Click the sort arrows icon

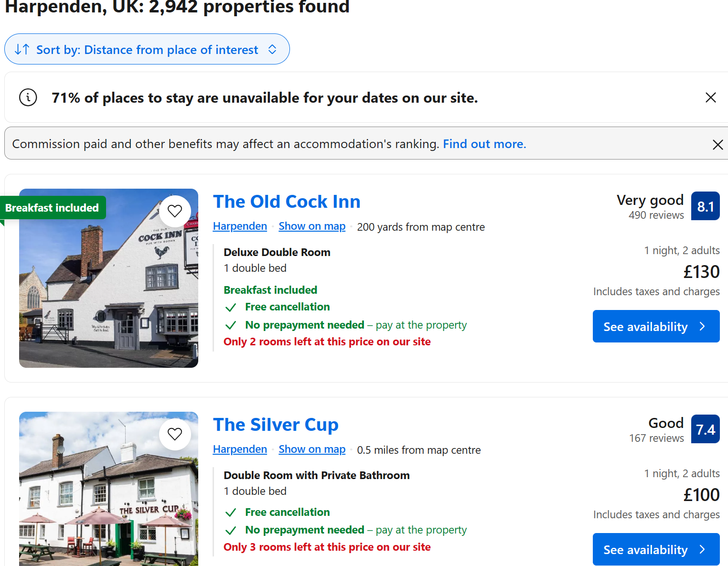(x=22, y=49)
